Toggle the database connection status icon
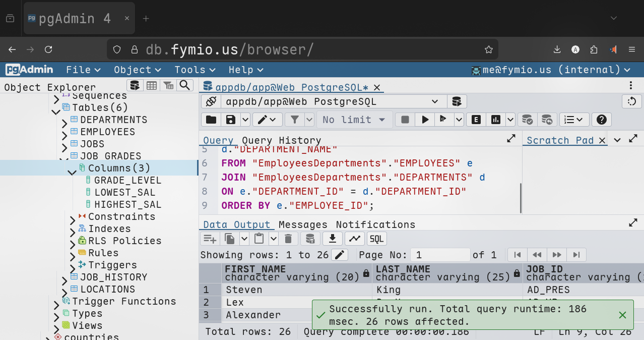This screenshot has width=644, height=340. (x=211, y=101)
